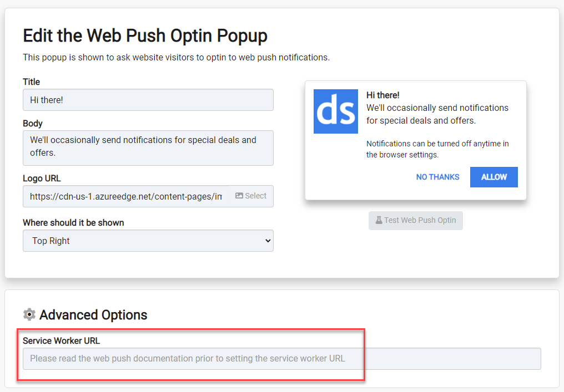This screenshot has width=564, height=392.
Task: Click the Service Worker URL input field
Action: [x=282, y=359]
